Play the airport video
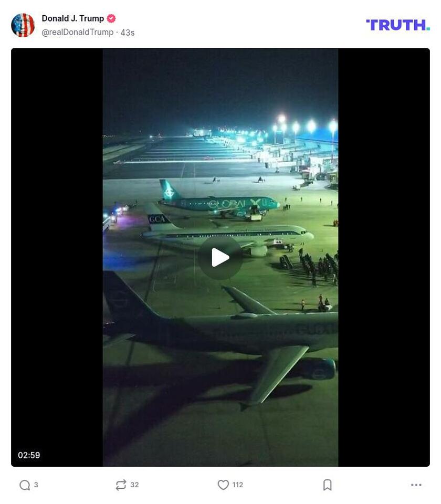441x504 pixels. (x=220, y=257)
